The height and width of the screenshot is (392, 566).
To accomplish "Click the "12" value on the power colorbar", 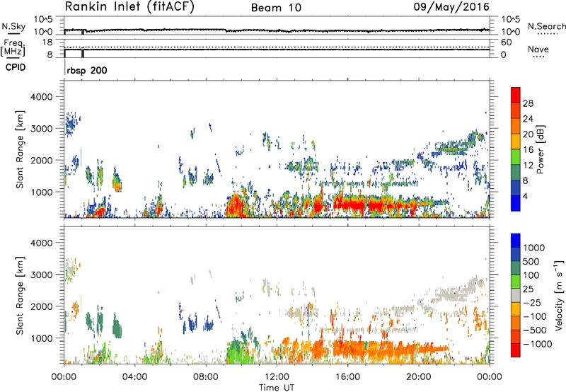I will pos(528,166).
